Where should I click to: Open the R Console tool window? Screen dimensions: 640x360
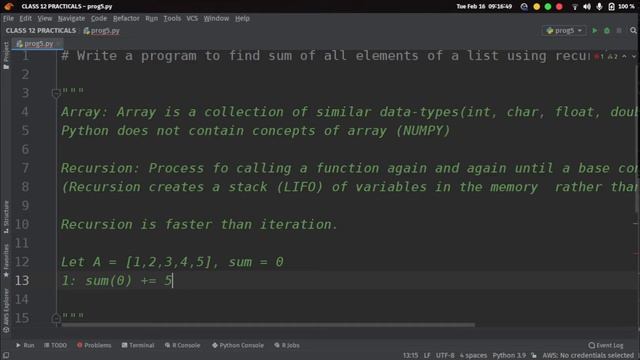pyautogui.click(x=182, y=345)
